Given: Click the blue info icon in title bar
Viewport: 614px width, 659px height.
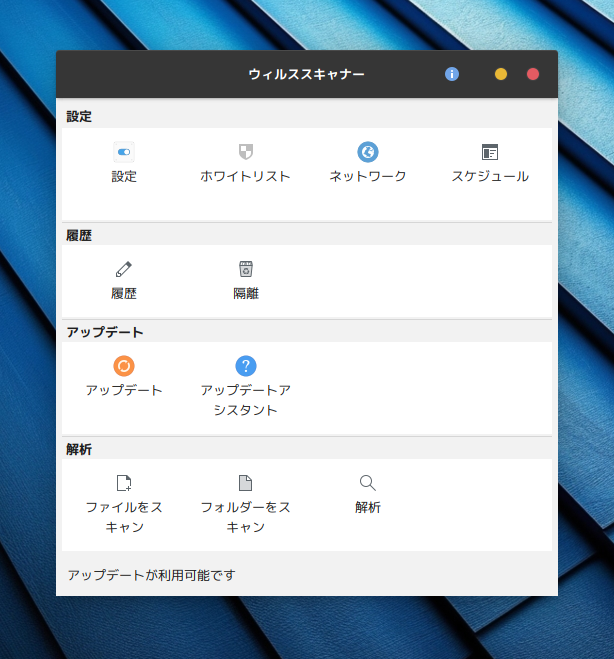Looking at the screenshot, I should 452,74.
